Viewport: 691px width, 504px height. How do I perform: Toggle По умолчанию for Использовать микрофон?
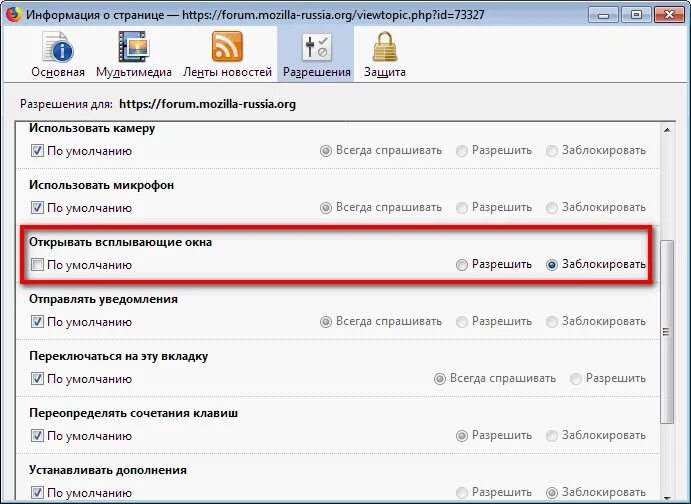tap(37, 208)
